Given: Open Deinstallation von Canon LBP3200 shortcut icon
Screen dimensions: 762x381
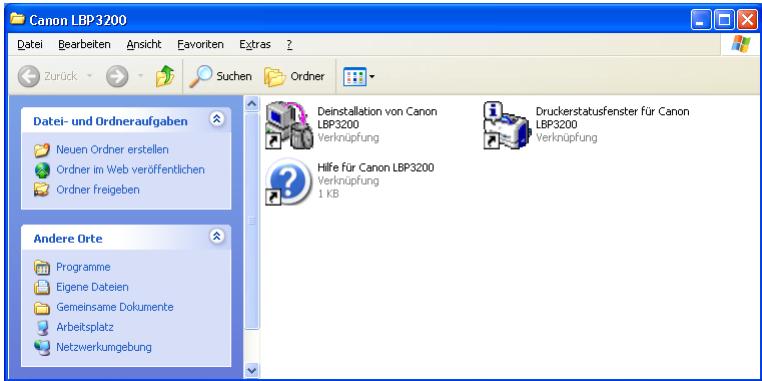Looking at the screenshot, I should (290, 125).
